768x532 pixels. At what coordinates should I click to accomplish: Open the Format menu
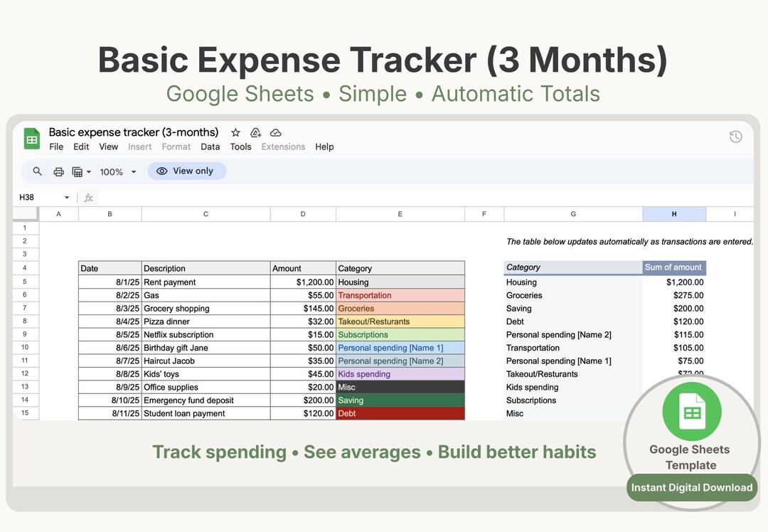coord(176,147)
